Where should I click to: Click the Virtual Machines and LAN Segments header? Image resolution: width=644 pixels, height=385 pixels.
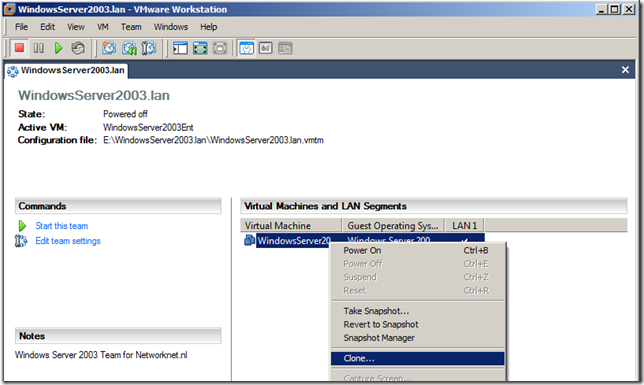coord(434,206)
